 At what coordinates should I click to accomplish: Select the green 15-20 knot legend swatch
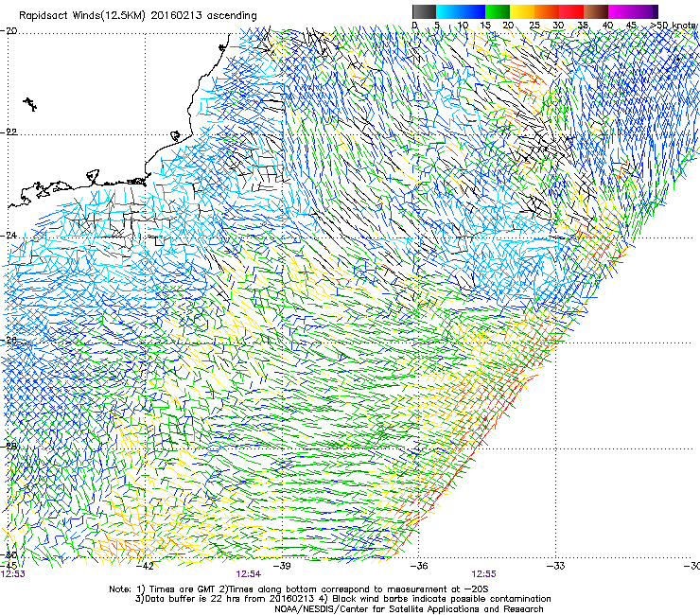pos(498,11)
